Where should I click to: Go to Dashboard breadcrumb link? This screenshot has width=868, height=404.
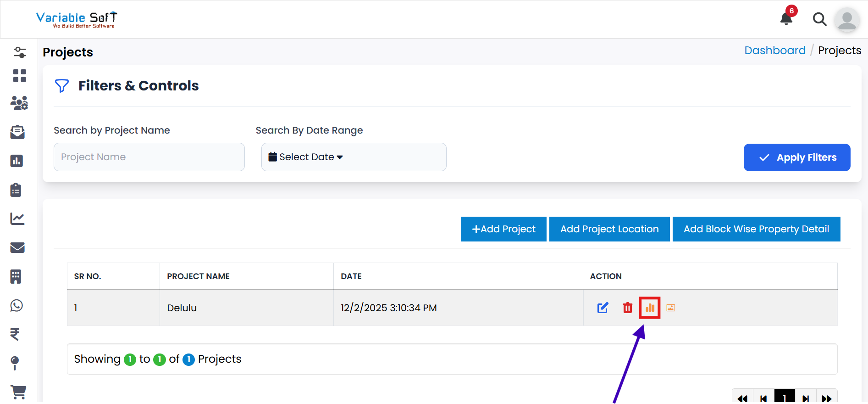[x=774, y=50]
